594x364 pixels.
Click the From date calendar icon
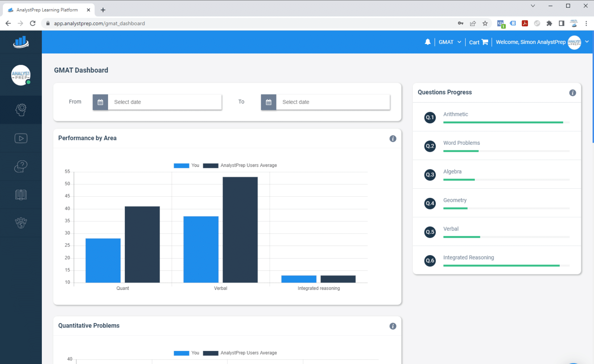click(100, 102)
